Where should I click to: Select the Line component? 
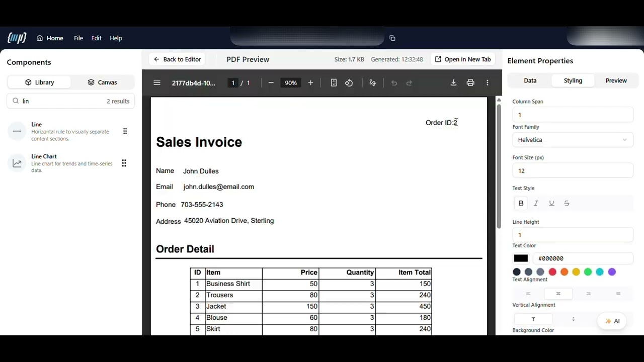coord(70,131)
